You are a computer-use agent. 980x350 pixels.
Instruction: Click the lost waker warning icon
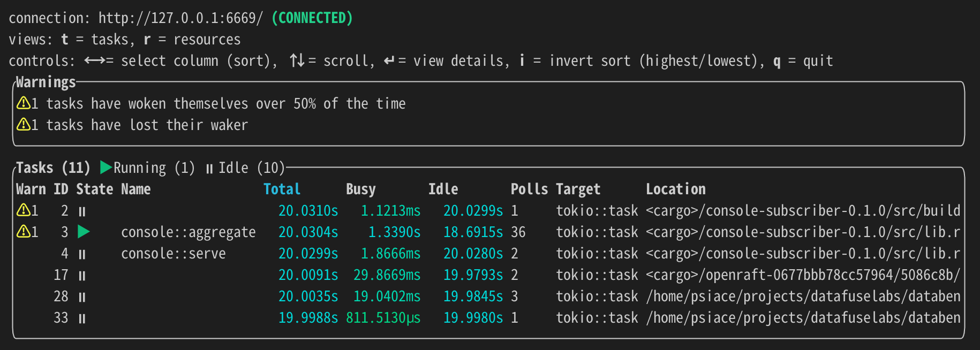click(23, 124)
